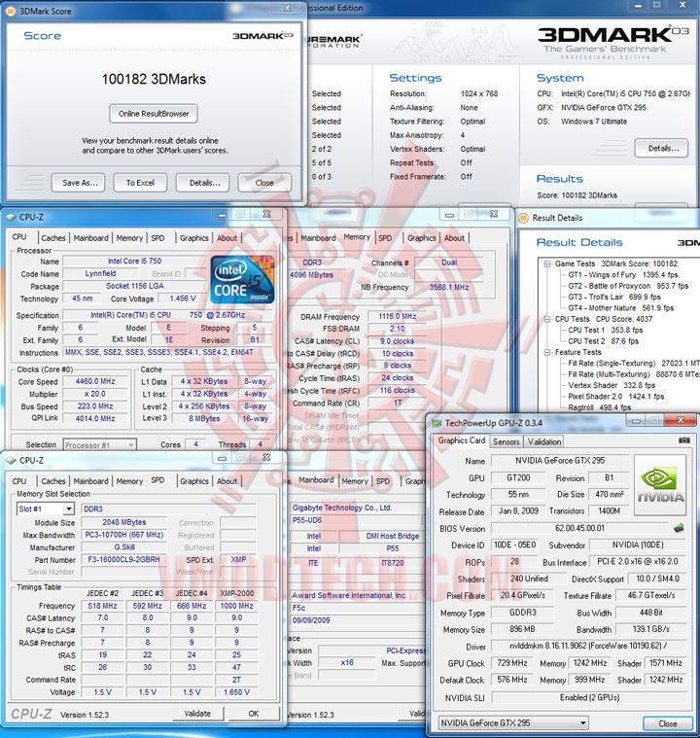This screenshot has width=700, height=738.
Task: Click the NVIDIA SLI Enabled (2 GPUs) field
Action: tap(589, 697)
